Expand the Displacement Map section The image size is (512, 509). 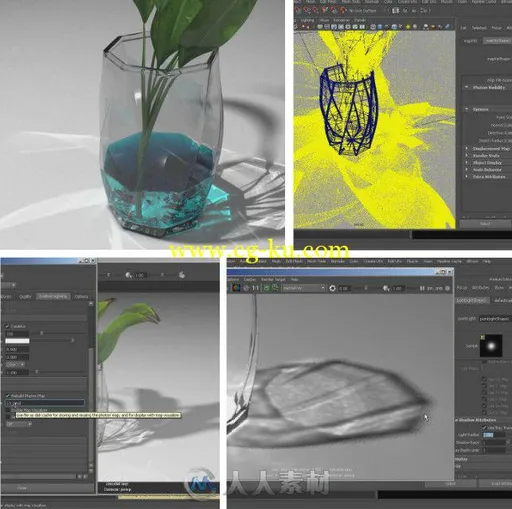(467, 148)
